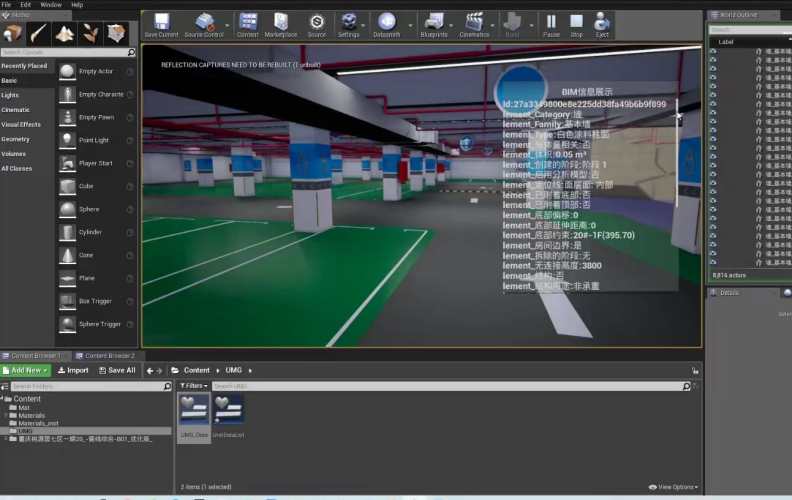Select Geometry Editing mode icon
The width and height of the screenshot is (792, 500).
pyautogui.click(x=116, y=34)
